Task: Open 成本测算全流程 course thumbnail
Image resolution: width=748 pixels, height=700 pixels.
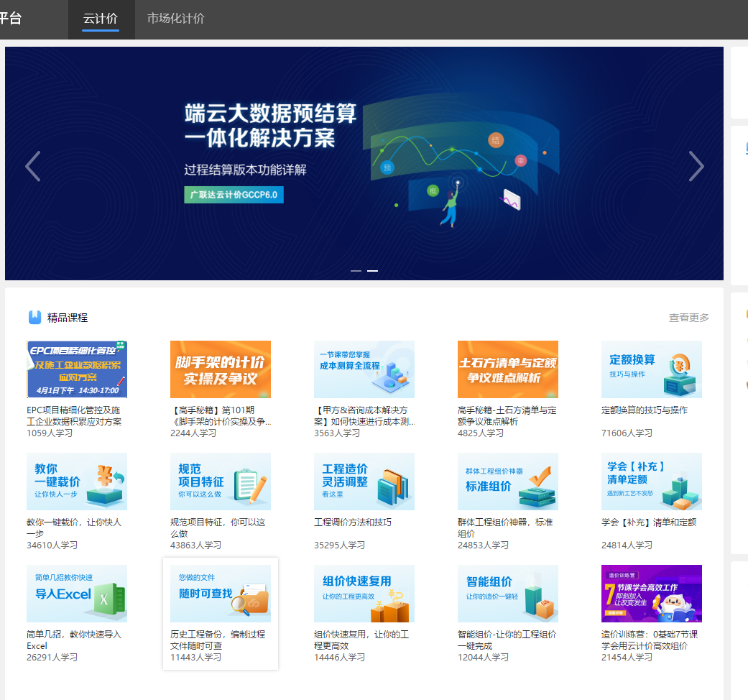Action: point(364,369)
